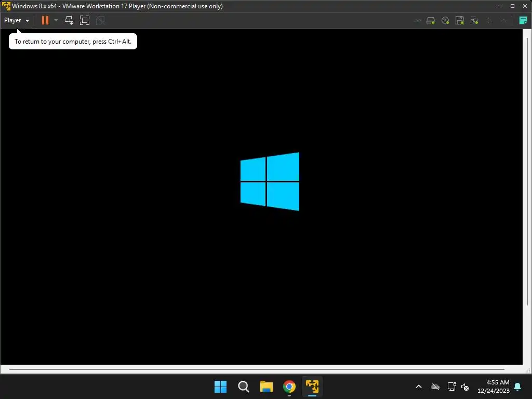This screenshot has height=399, width=532.
Task: Click the greyed-out Unity mode icon
Action: (x=100, y=20)
